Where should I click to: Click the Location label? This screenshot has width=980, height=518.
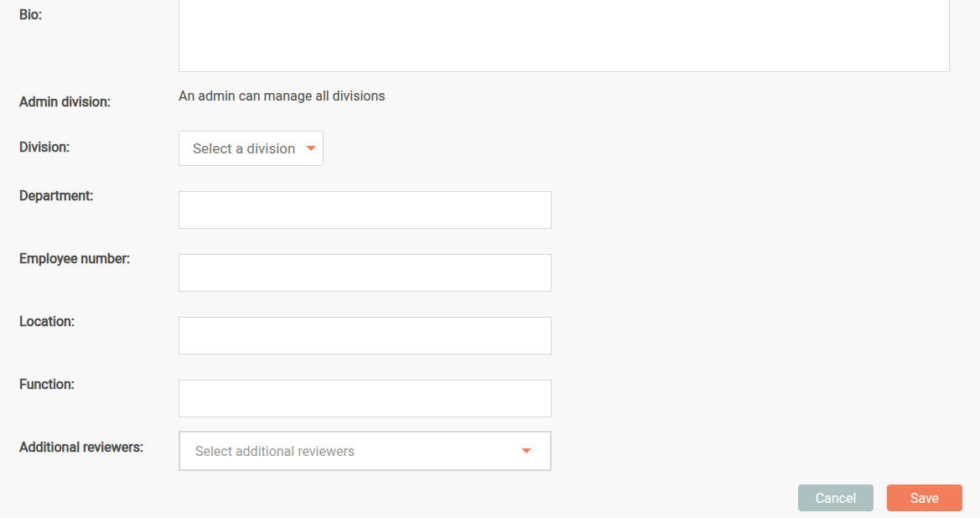(x=47, y=321)
